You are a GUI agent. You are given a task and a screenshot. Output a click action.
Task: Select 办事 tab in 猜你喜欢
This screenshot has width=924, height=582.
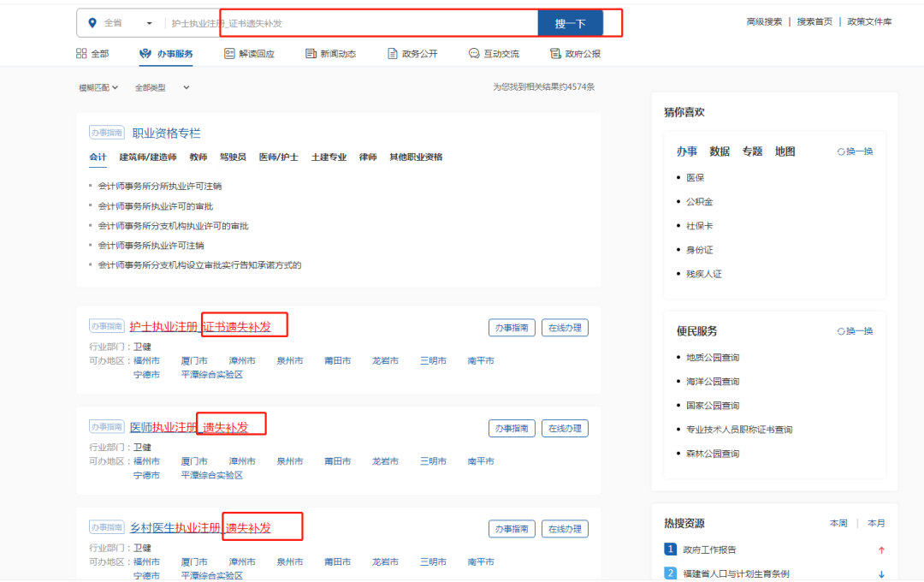pyautogui.click(x=686, y=151)
